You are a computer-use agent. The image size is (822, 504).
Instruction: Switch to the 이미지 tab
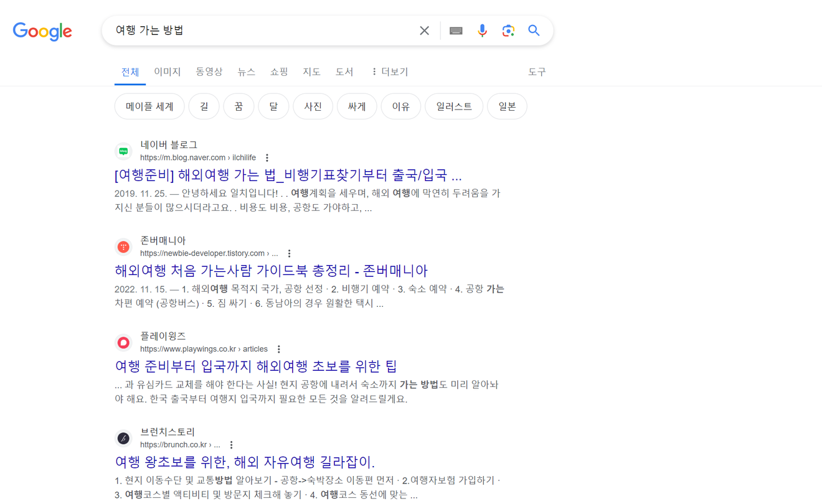click(x=168, y=72)
